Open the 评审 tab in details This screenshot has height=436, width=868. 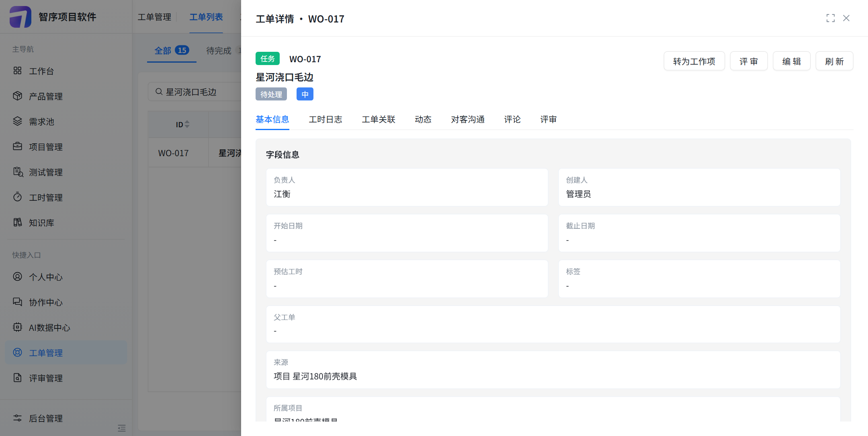coord(549,119)
